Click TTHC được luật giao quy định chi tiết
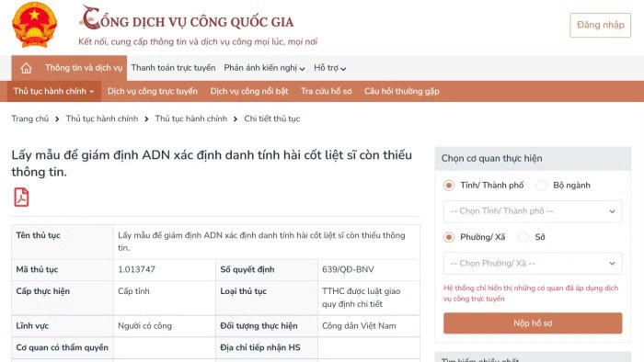Image resolution: width=644 pixels, height=362 pixels. (361, 298)
